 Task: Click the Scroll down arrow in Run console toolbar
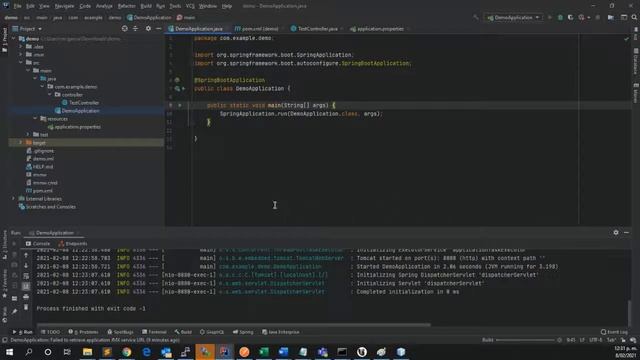click(26, 266)
